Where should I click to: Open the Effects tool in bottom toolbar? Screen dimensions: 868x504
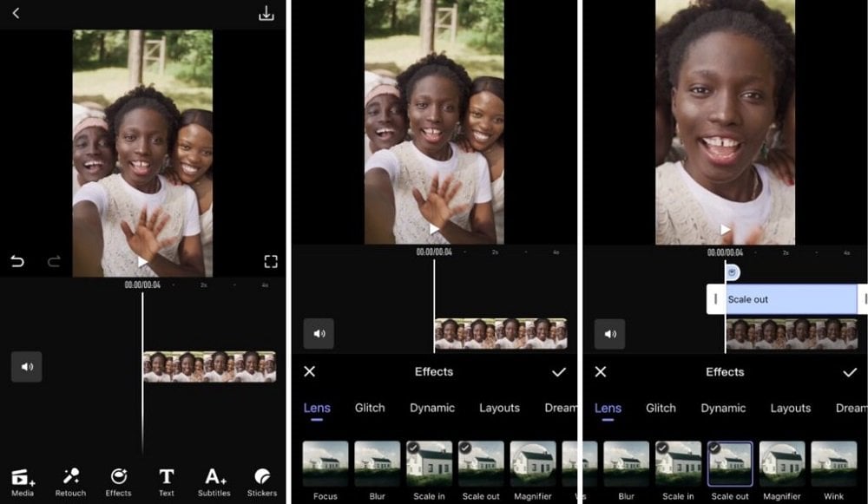(x=118, y=482)
